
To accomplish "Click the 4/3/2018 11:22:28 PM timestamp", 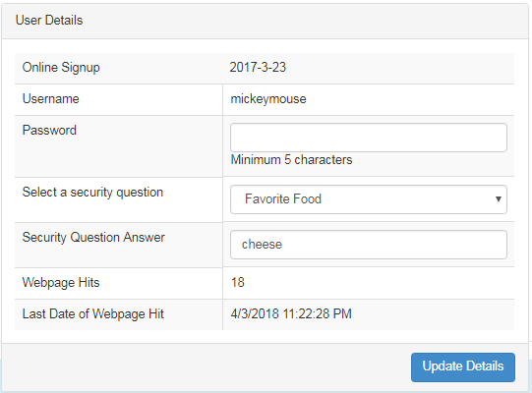I will click(x=291, y=313).
